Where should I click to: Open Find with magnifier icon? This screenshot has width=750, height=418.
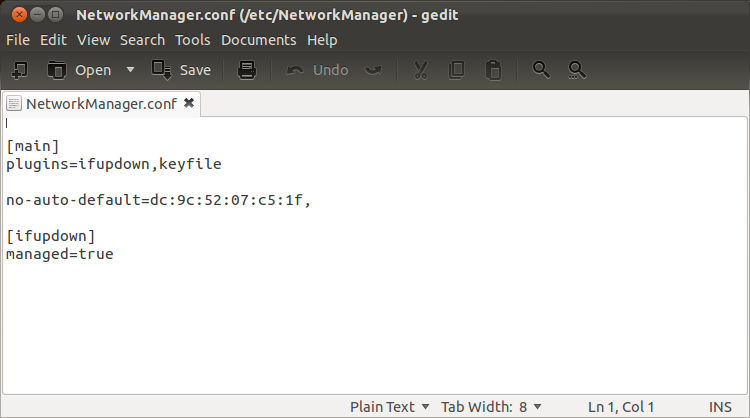pyautogui.click(x=541, y=70)
